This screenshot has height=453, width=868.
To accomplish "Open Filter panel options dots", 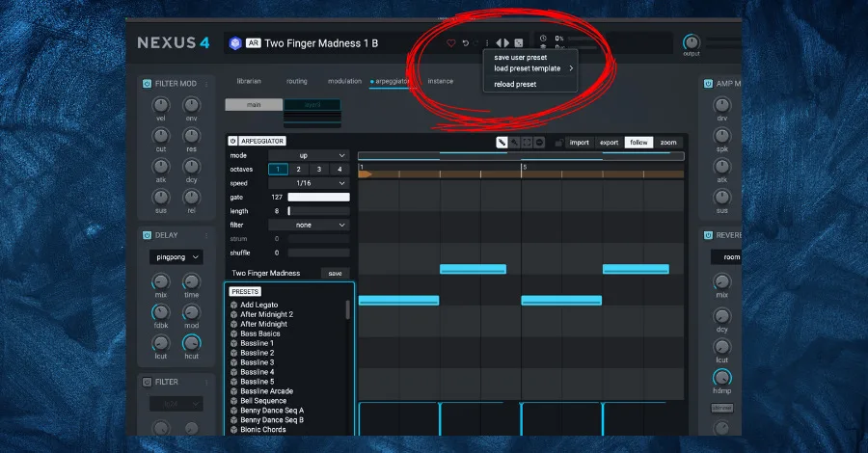I will tap(206, 383).
